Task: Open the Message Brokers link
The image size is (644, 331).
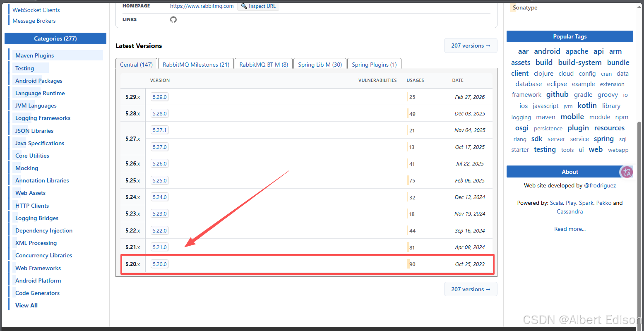Action: pos(34,21)
